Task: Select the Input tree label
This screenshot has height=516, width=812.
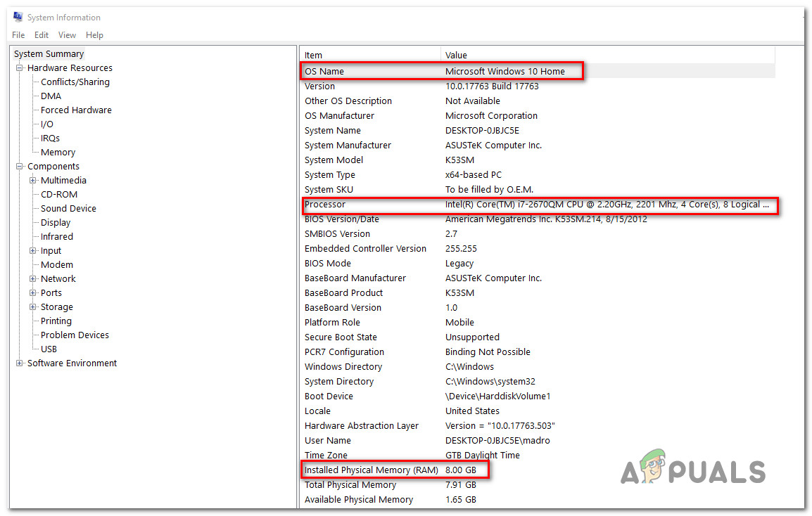Action: (x=51, y=250)
